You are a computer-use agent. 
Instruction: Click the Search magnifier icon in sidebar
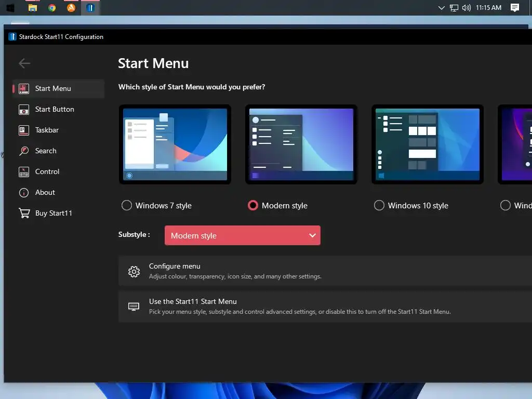click(x=24, y=151)
